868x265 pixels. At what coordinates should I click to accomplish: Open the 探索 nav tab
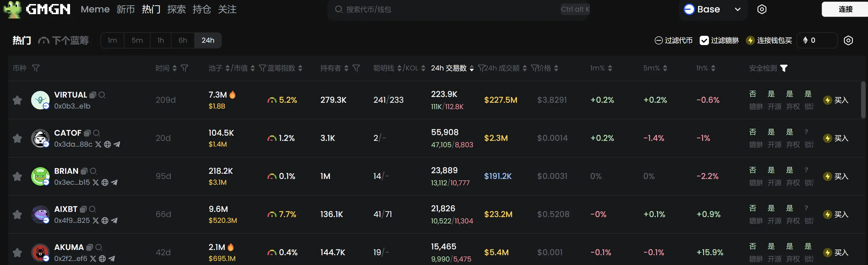[176, 10]
